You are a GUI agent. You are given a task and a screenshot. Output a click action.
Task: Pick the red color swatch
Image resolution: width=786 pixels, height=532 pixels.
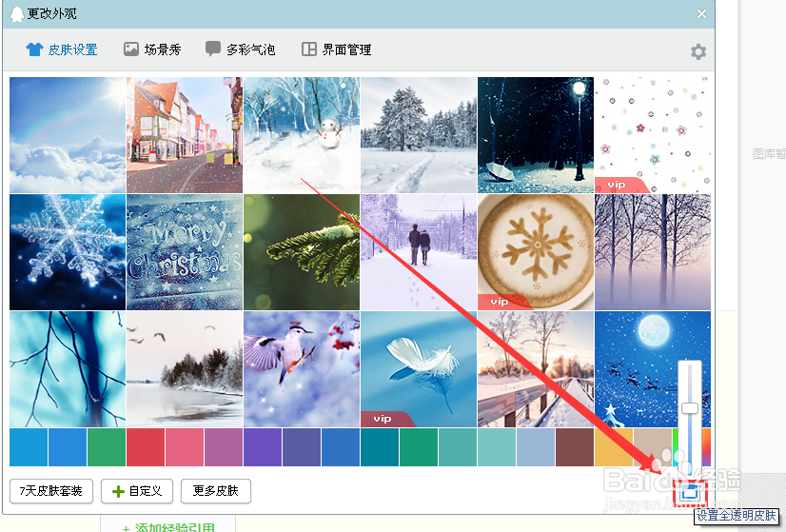tap(146, 446)
